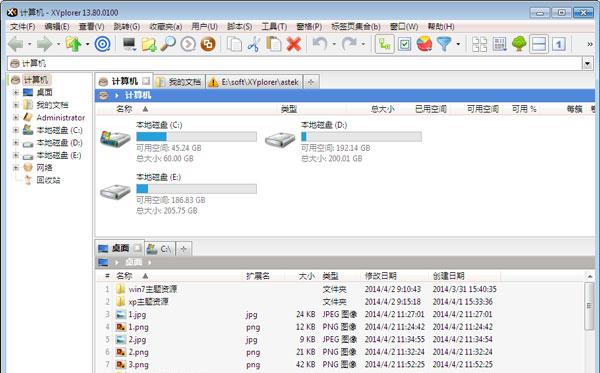The height and width of the screenshot is (373, 600).
Task: Open the Up button dropdown arrow
Action: [87, 44]
